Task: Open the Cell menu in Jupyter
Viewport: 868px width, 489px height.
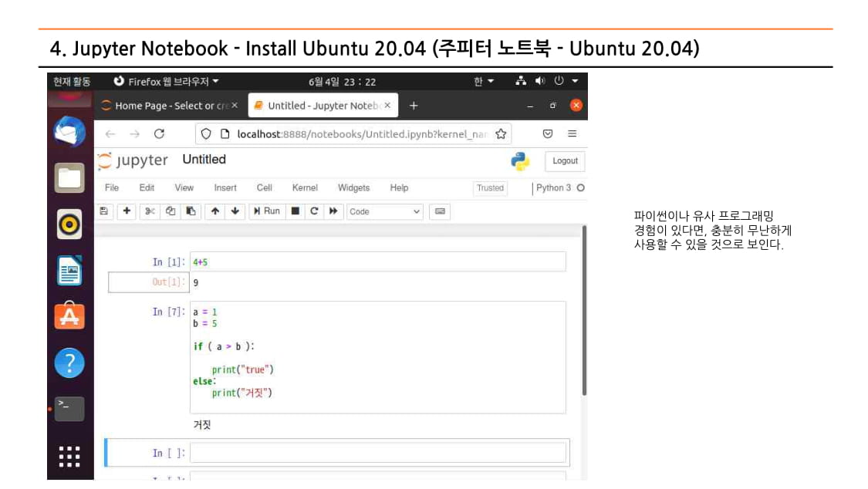Action: (x=264, y=188)
